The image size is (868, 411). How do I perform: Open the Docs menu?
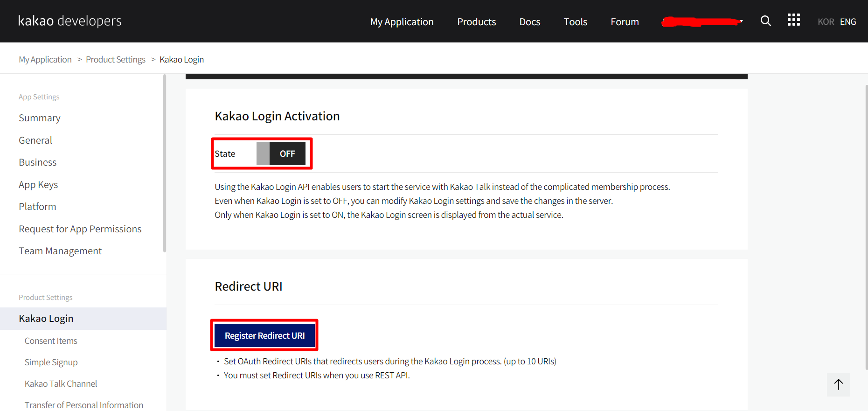[529, 22]
